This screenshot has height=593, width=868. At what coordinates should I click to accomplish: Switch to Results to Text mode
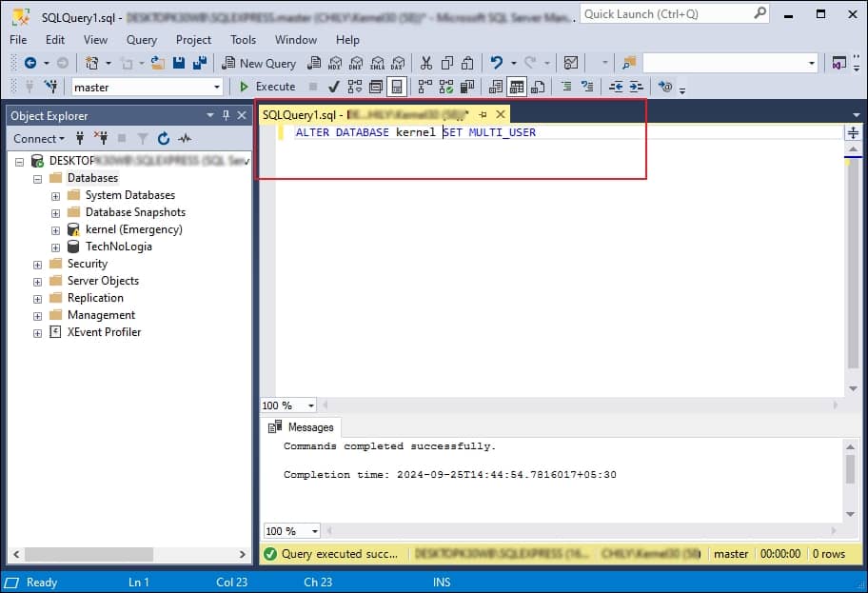click(496, 87)
